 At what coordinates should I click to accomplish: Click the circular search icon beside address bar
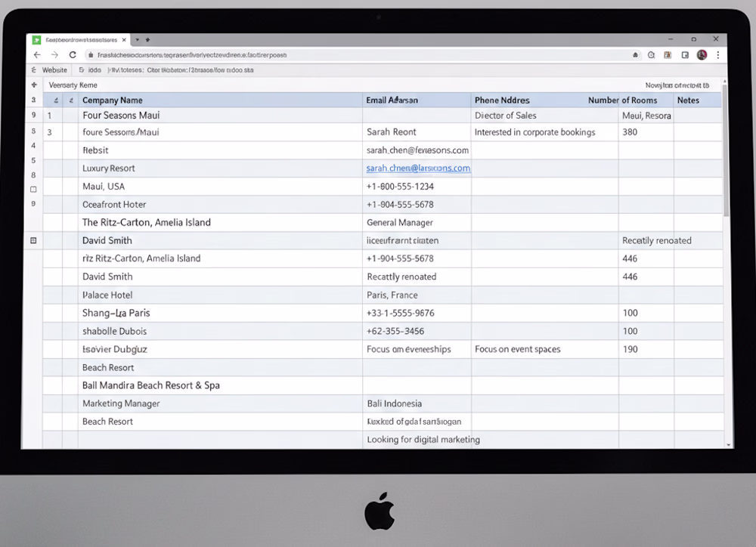[x=652, y=55]
